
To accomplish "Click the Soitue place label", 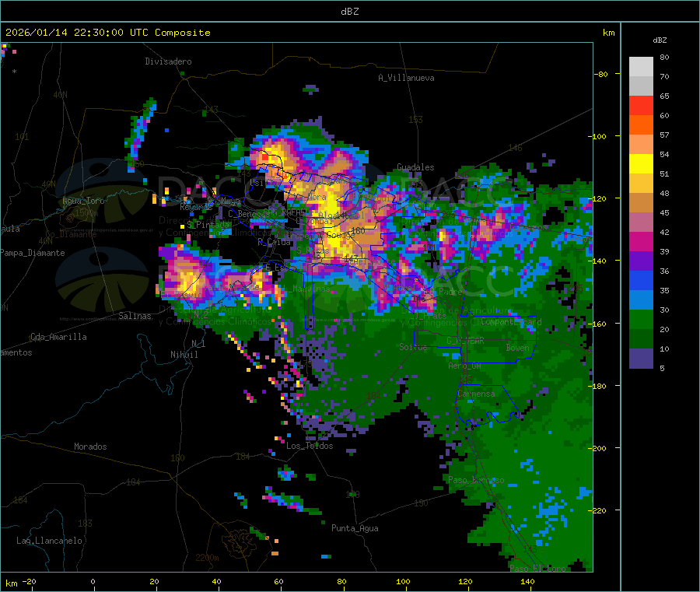I will pos(413,346).
